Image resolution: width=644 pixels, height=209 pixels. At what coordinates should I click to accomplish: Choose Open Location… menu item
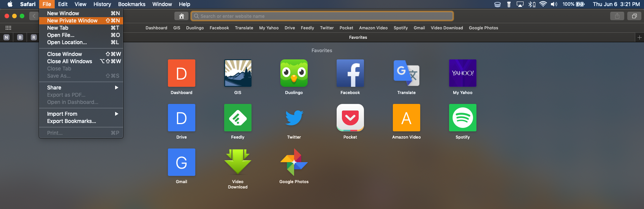click(81, 42)
